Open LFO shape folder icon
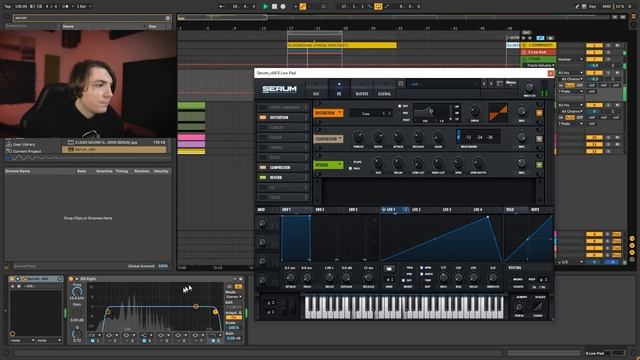 pos(389,269)
